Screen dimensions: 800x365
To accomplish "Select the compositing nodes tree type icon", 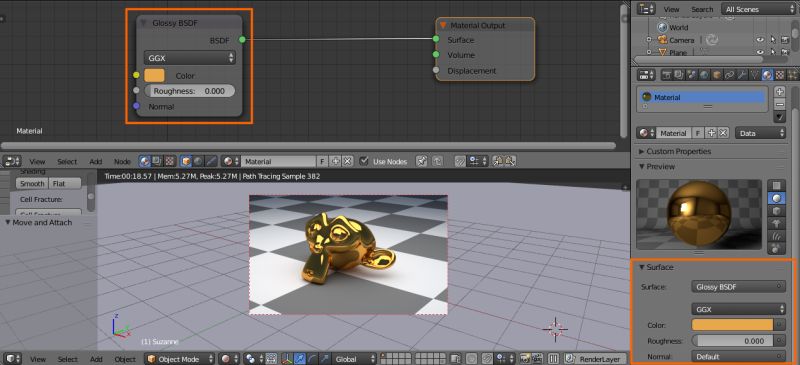I will coord(157,161).
